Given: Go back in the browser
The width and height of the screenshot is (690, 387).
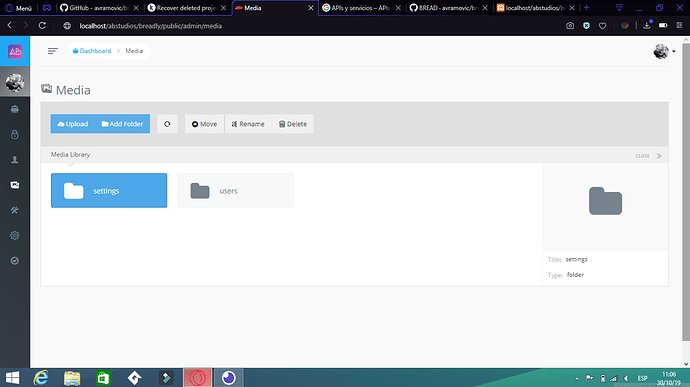Looking at the screenshot, I should click(10, 26).
